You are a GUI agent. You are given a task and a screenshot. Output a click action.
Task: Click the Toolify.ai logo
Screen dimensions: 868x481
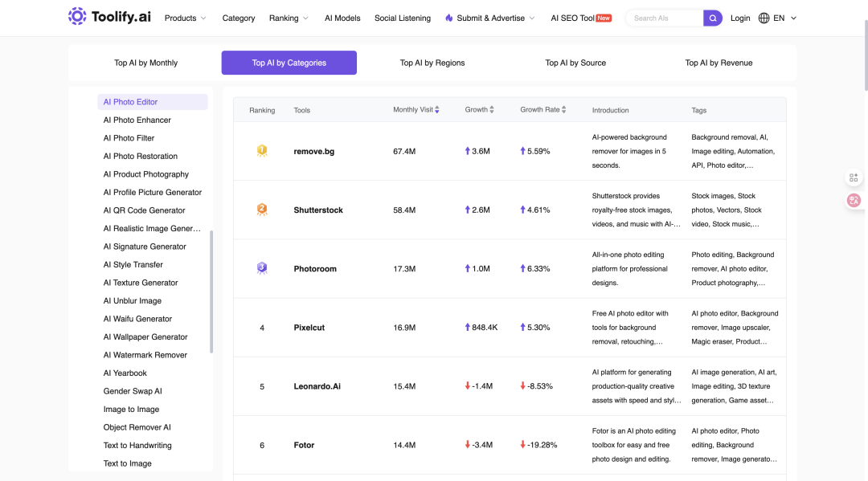[109, 17]
